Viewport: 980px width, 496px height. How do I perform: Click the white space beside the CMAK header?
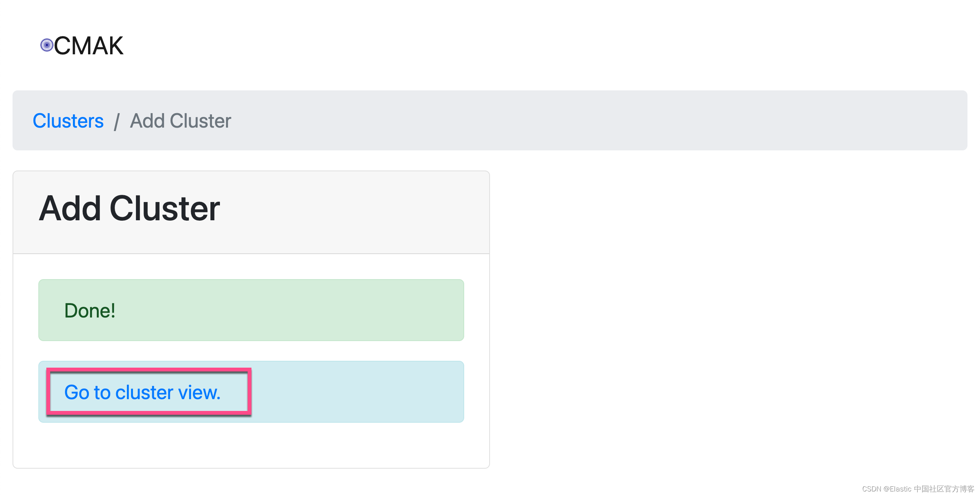(533, 45)
